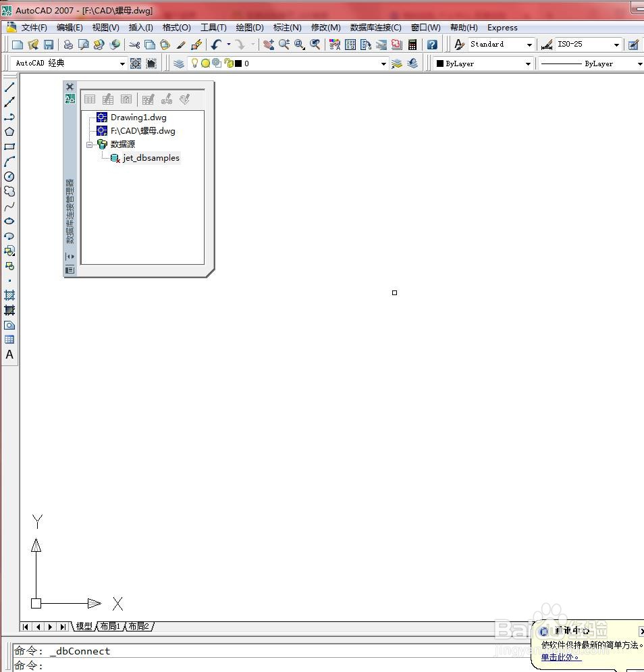Select the jet_dbsamples data source
This screenshot has width=644, height=672.
pyautogui.click(x=151, y=158)
